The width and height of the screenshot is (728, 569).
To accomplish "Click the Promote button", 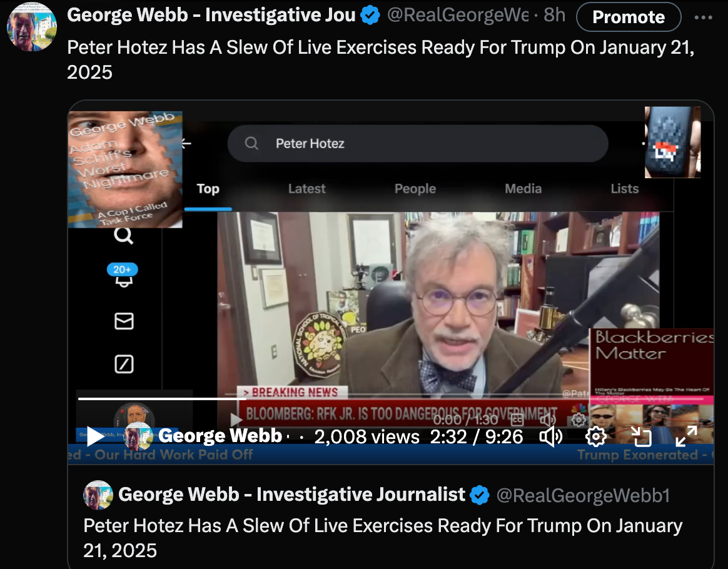I will pos(629,17).
